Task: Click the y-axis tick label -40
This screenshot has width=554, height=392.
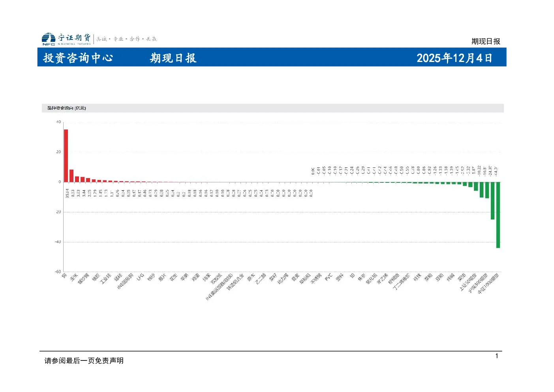Action: click(x=58, y=242)
